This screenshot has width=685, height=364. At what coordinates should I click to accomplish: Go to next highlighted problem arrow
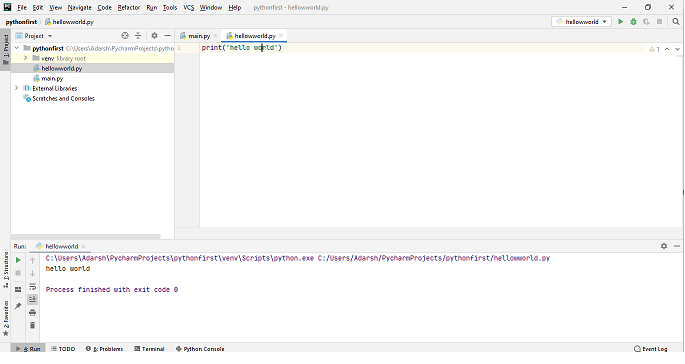coord(678,49)
